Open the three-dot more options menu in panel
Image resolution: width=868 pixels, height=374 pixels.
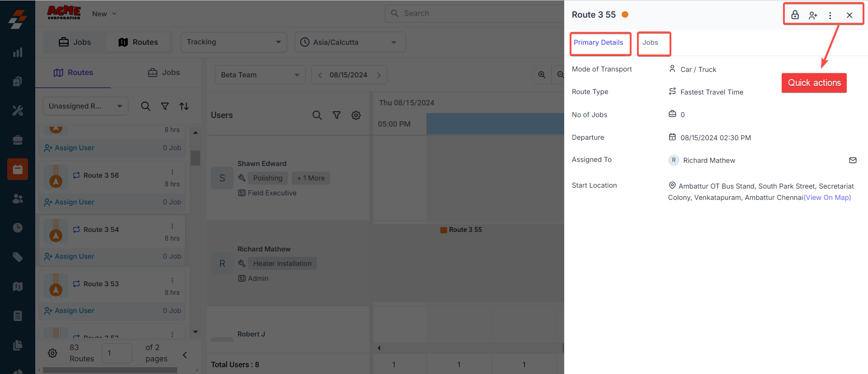tap(830, 15)
